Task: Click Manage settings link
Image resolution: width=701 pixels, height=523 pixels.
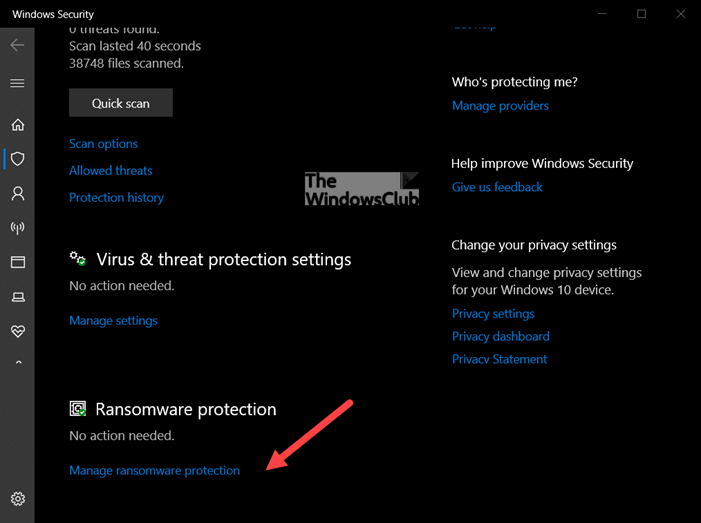Action: [113, 321]
